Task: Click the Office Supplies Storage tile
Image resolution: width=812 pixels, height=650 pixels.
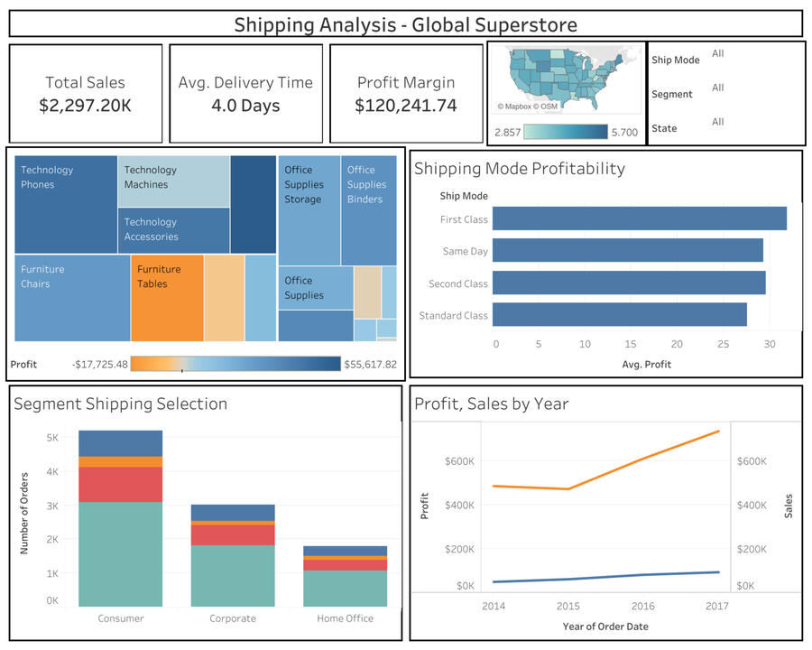Action: tap(309, 209)
